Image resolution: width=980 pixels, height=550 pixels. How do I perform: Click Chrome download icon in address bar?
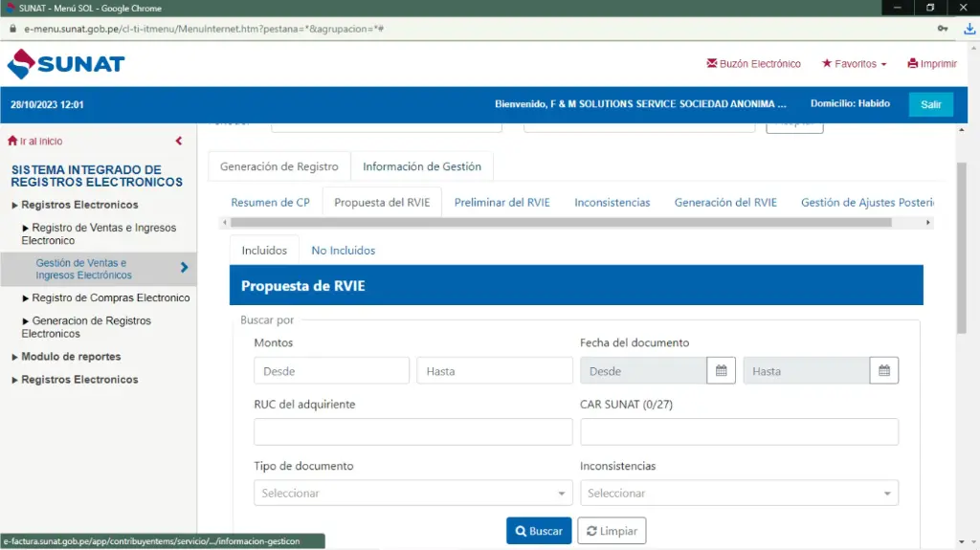[x=969, y=29]
